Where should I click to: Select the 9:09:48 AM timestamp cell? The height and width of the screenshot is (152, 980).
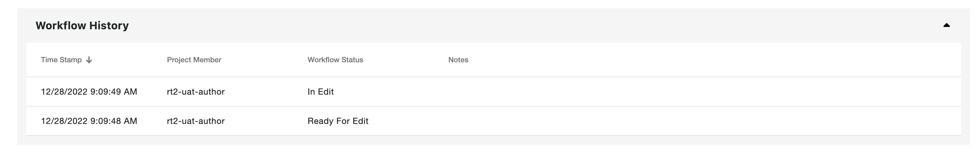(x=89, y=121)
